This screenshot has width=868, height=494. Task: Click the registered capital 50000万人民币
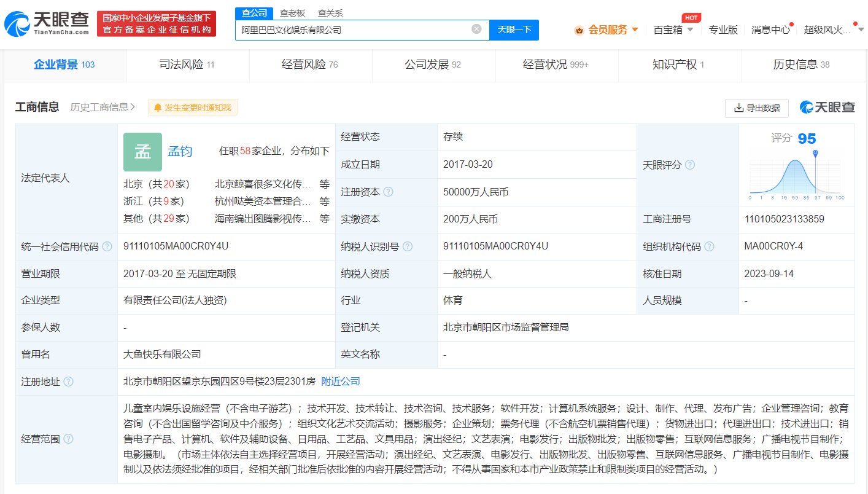[x=476, y=192]
